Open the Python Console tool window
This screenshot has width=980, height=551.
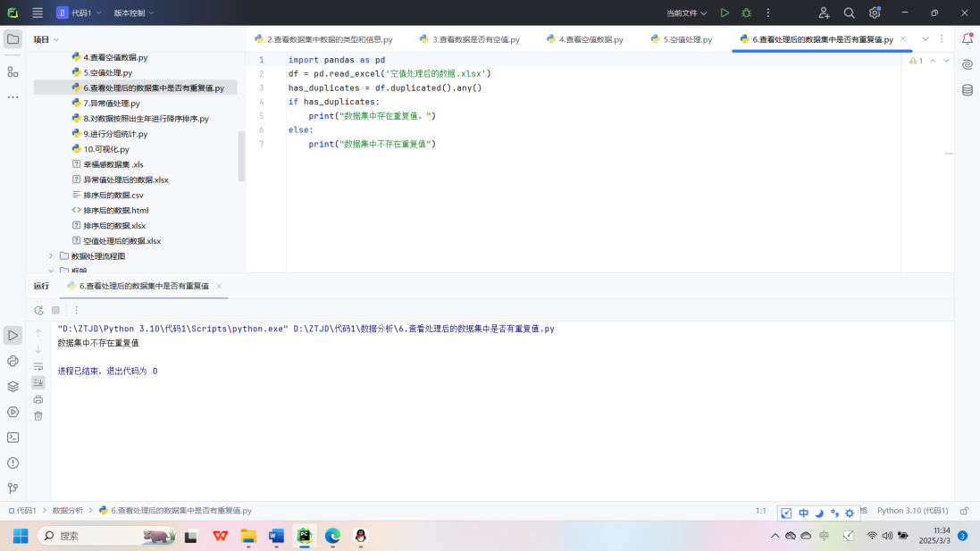[x=13, y=361]
